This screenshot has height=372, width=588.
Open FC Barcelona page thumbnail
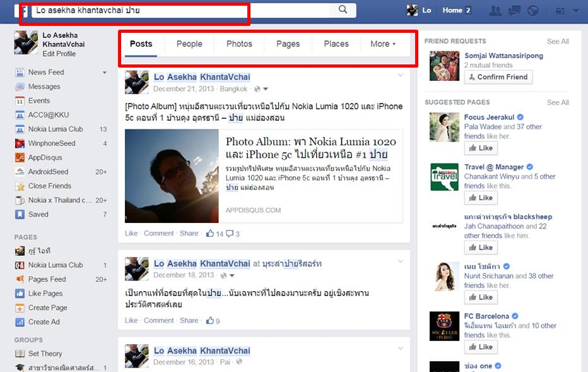click(x=444, y=326)
